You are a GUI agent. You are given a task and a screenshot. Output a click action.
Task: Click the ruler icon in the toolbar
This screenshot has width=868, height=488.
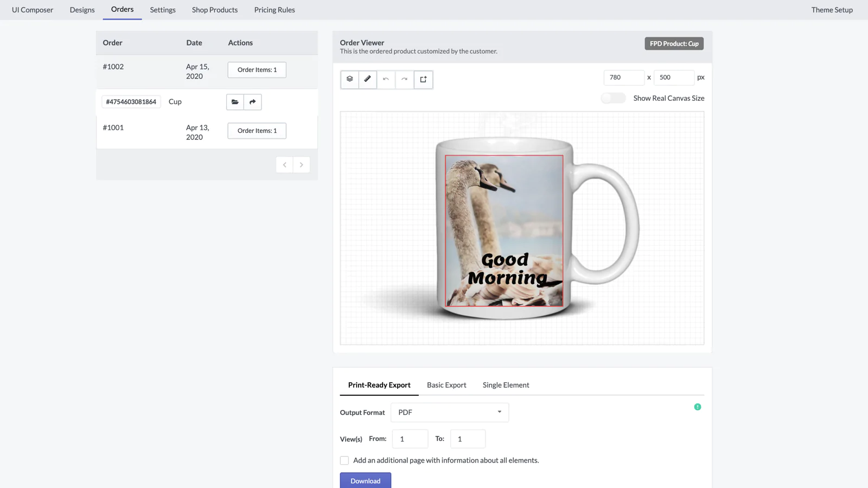click(x=368, y=79)
